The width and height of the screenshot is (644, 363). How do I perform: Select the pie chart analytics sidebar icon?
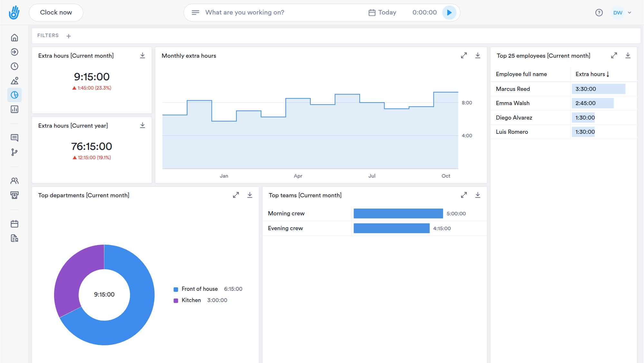tap(14, 95)
